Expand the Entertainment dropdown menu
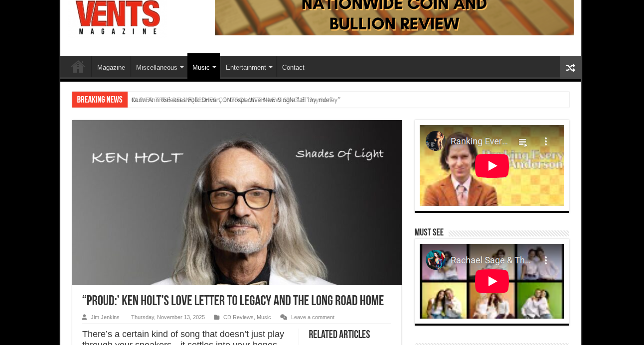This screenshot has height=345, width=644. click(248, 67)
